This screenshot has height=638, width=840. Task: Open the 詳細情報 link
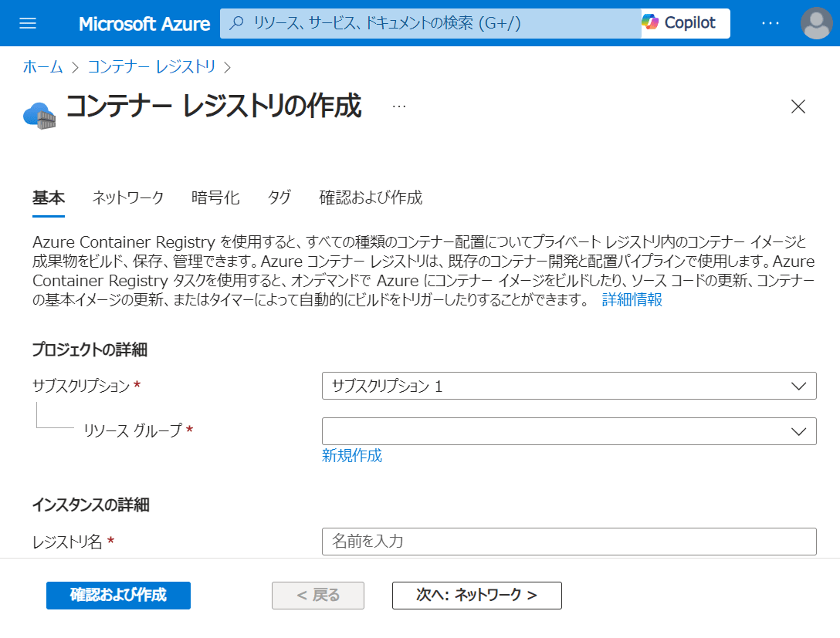632,300
